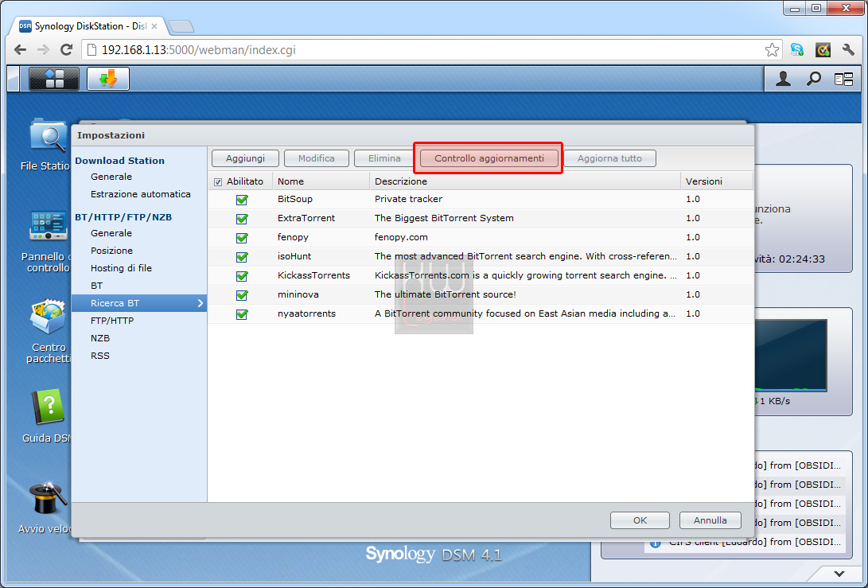Click the Norton extension icon
This screenshot has width=868, height=588.
(x=823, y=50)
